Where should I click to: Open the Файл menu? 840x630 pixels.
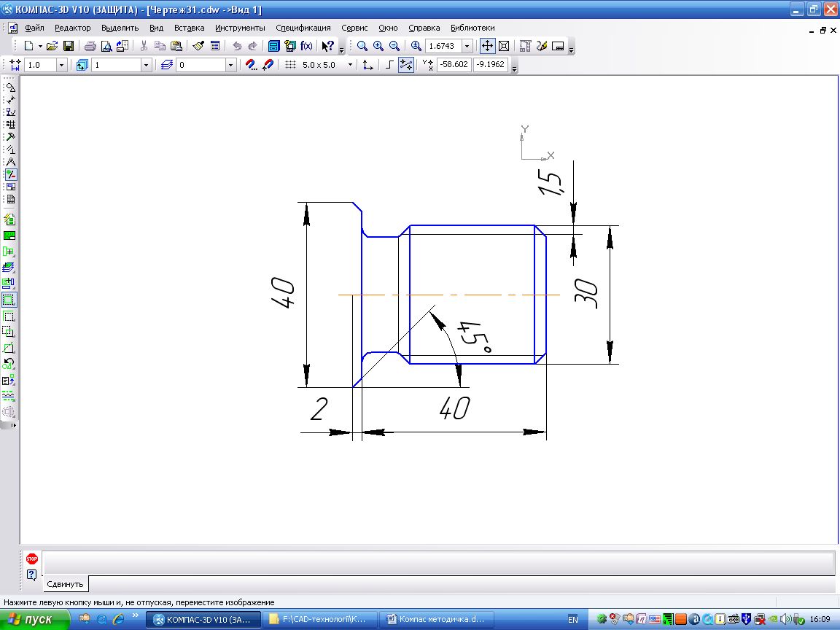34,28
